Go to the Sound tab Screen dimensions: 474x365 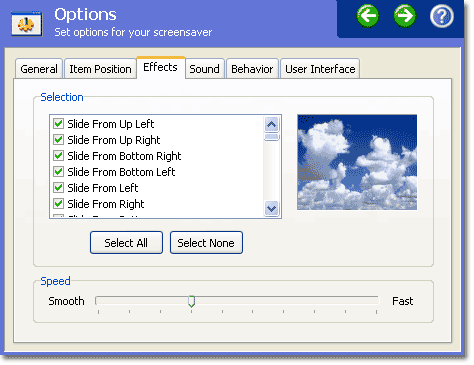pos(204,69)
